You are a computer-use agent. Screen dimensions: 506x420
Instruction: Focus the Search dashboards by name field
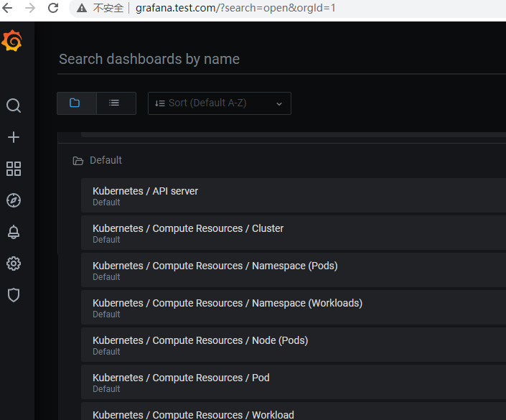(281, 60)
